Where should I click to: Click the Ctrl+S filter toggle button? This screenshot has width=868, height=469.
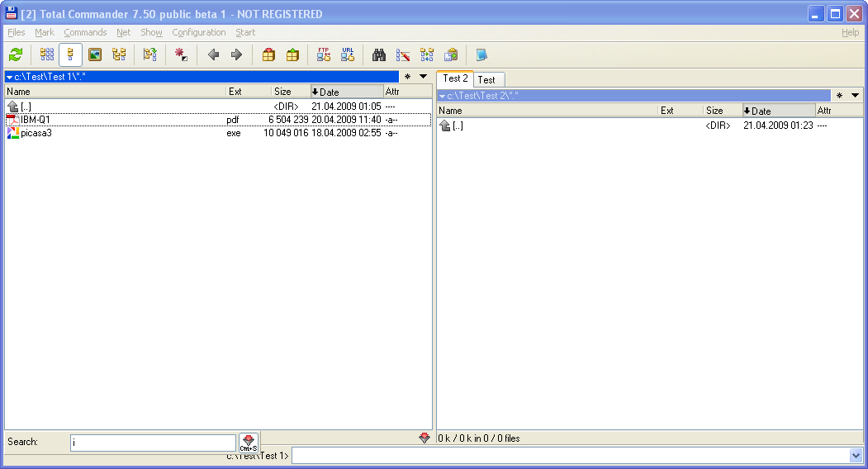[x=249, y=443]
